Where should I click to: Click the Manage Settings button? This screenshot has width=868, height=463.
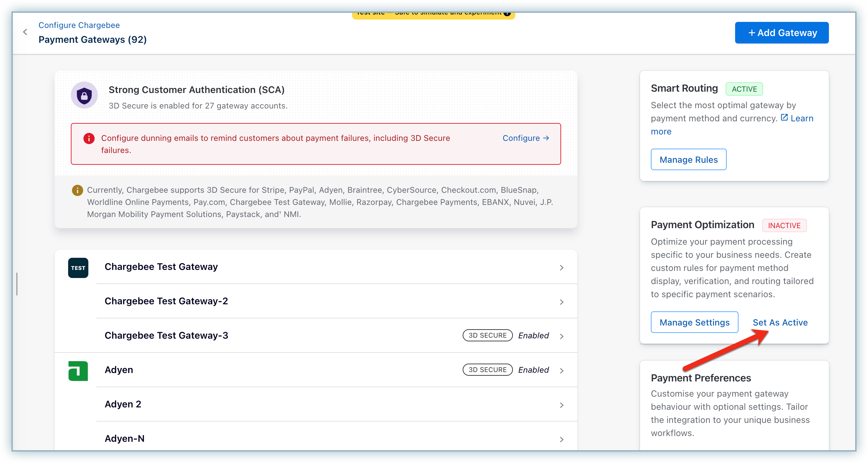[694, 322]
